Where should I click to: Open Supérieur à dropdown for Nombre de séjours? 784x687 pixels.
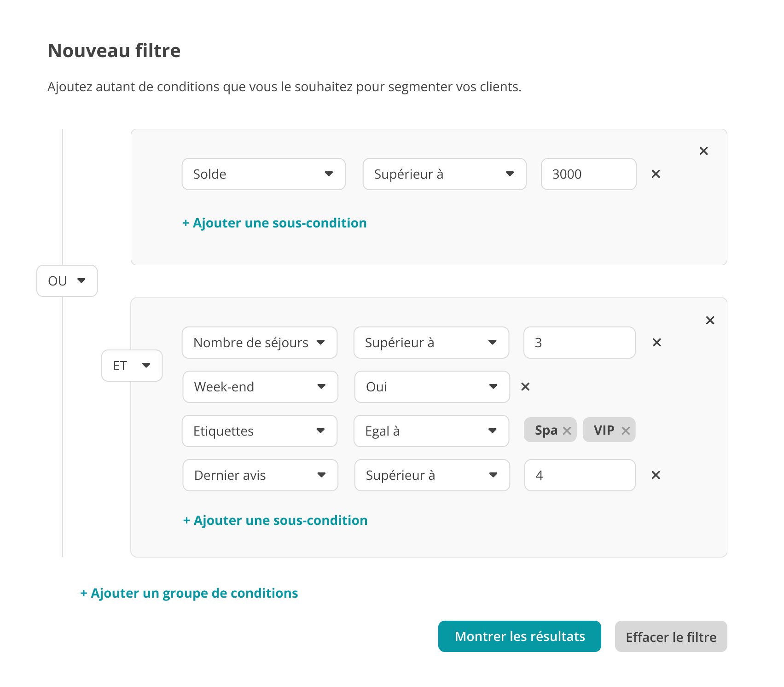coord(431,343)
